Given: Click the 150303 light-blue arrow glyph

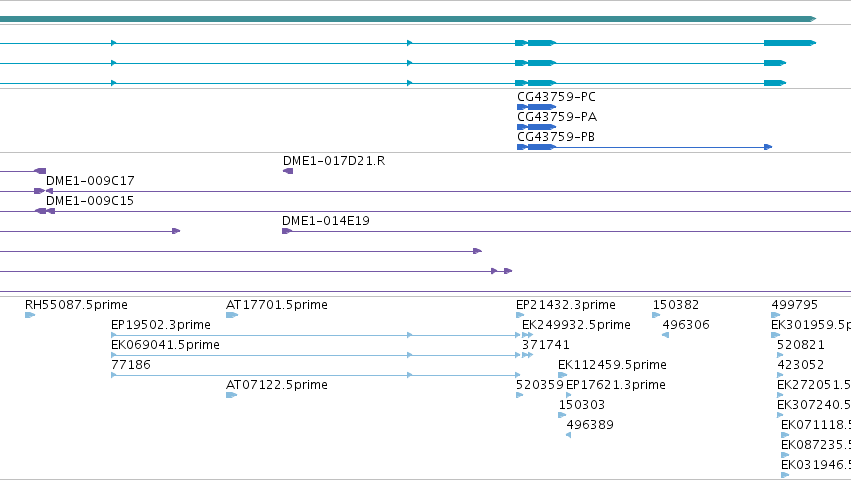Looking at the screenshot, I should (x=562, y=415).
